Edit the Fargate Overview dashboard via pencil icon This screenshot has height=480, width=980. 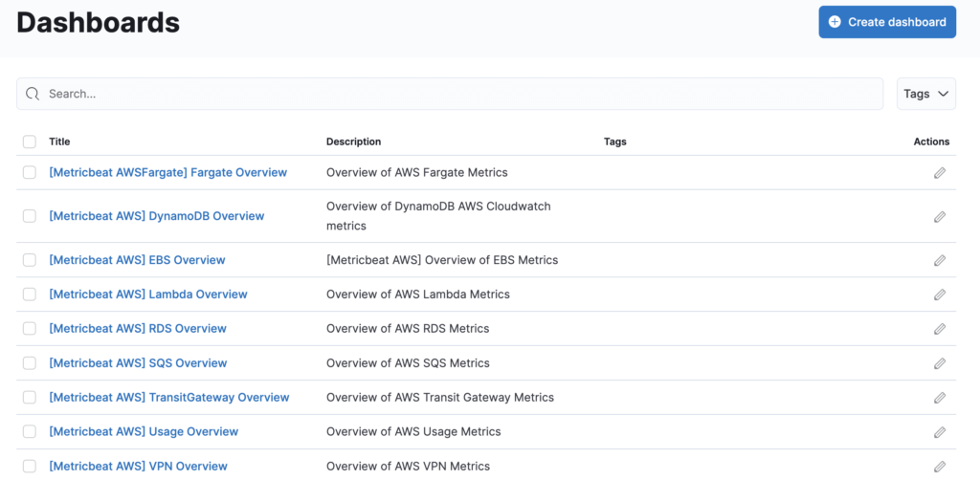point(940,173)
